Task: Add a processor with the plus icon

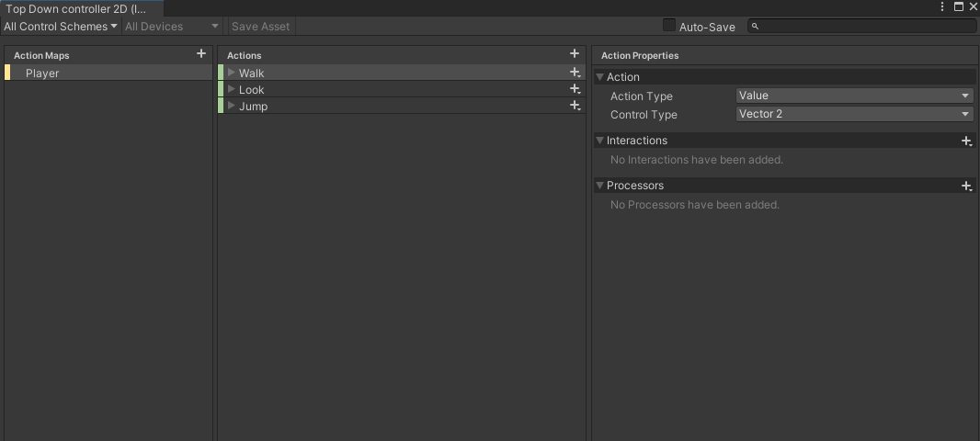Action: (x=966, y=187)
